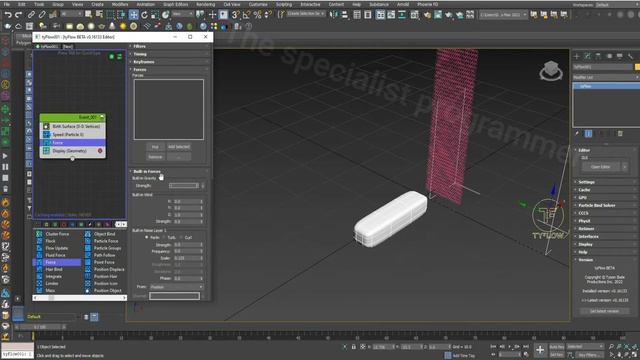640x360 pixels.
Task: Select the first noise type radio button
Action: click(x=147, y=237)
